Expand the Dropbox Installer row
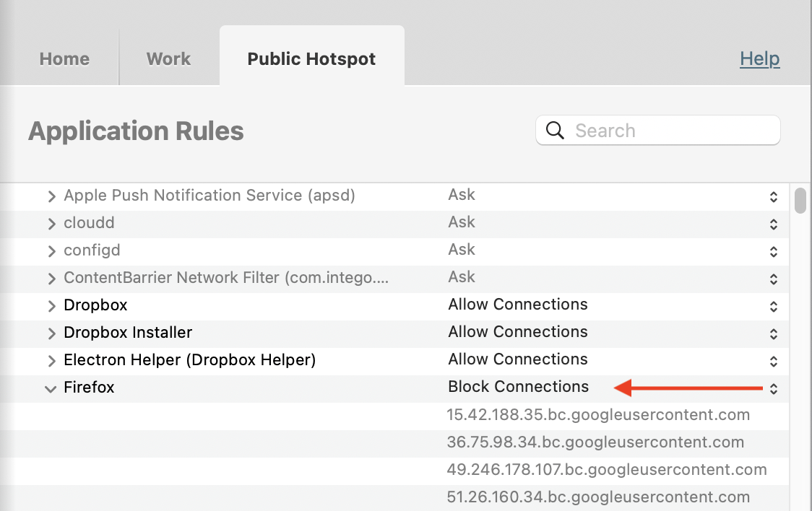 [x=51, y=333]
